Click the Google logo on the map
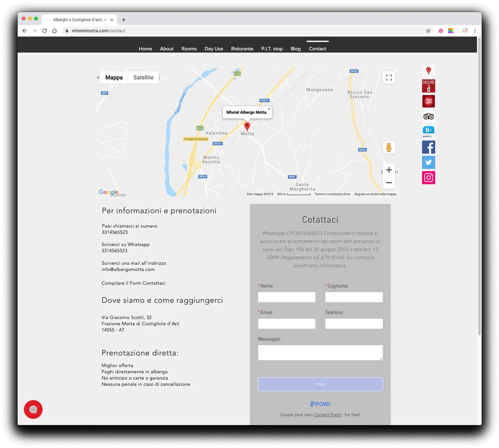 click(x=109, y=192)
